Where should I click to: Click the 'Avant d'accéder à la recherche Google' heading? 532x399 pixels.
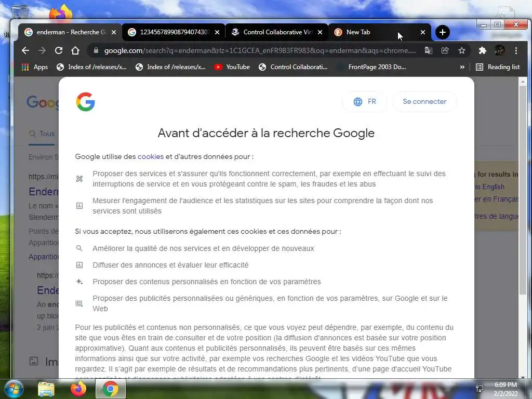click(266, 133)
